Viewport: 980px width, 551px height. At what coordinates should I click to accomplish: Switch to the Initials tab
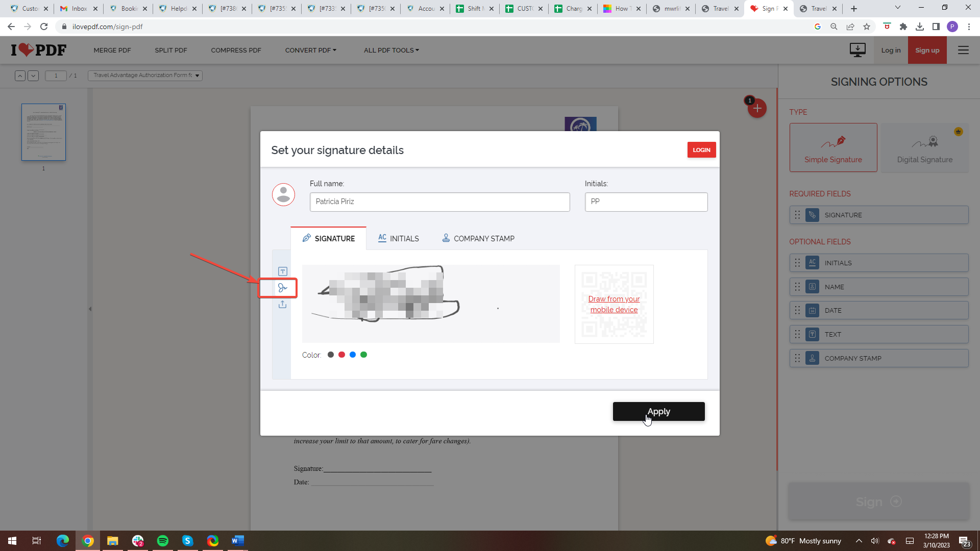coord(398,238)
